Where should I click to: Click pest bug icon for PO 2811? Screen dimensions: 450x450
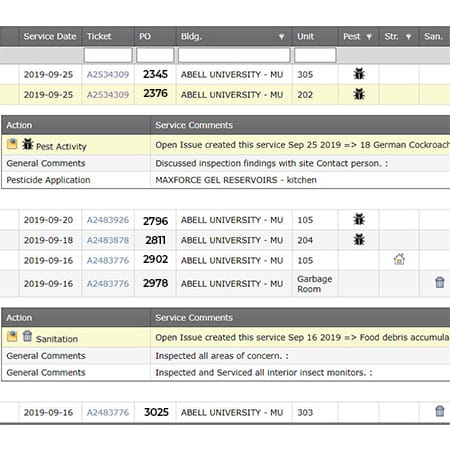pyautogui.click(x=359, y=240)
